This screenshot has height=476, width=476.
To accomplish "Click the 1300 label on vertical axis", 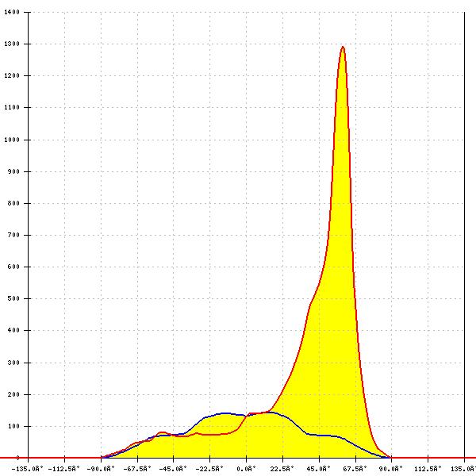I will [12, 44].
